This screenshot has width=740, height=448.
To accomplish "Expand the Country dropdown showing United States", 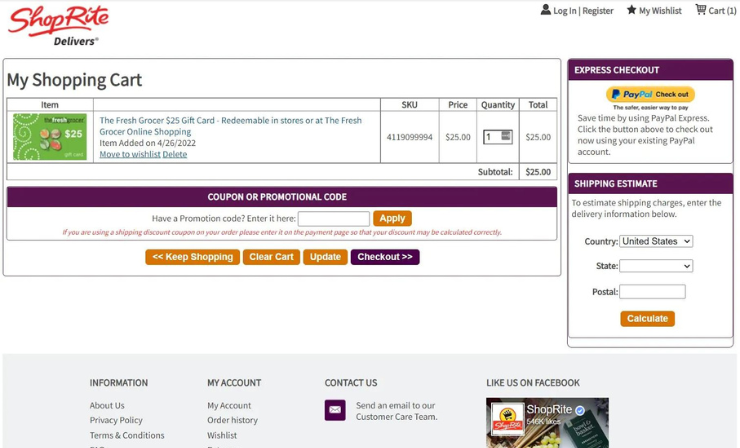I will pyautogui.click(x=655, y=241).
